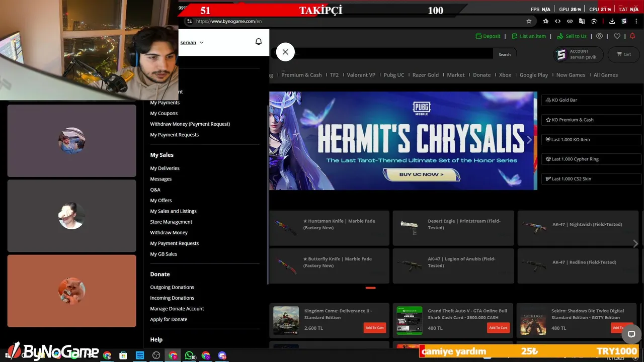Click the code brackets extension icon
Screen dimensions: 644x362
557,21
